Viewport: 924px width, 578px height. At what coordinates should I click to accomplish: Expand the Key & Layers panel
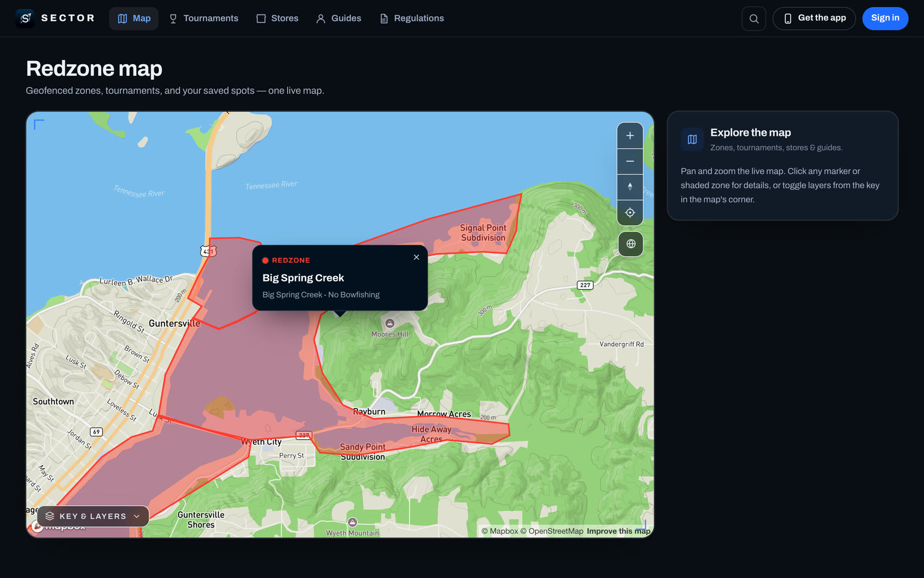click(x=93, y=516)
